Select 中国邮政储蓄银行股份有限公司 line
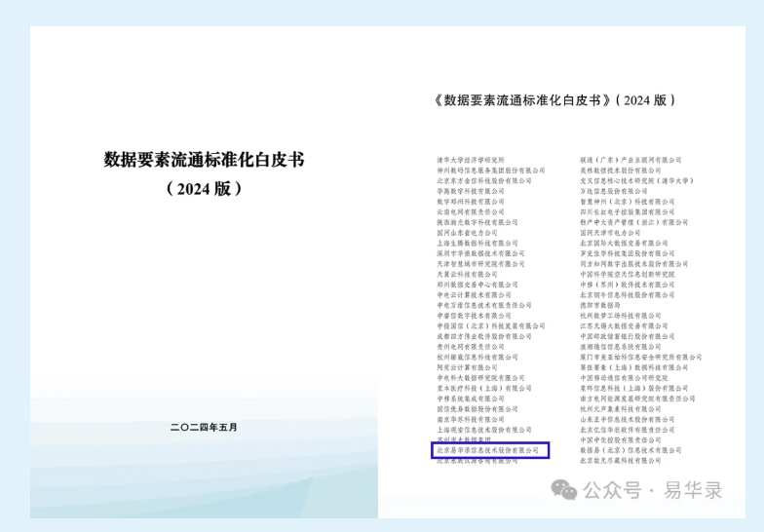Viewport: 764px width, 532px height. tap(628, 336)
